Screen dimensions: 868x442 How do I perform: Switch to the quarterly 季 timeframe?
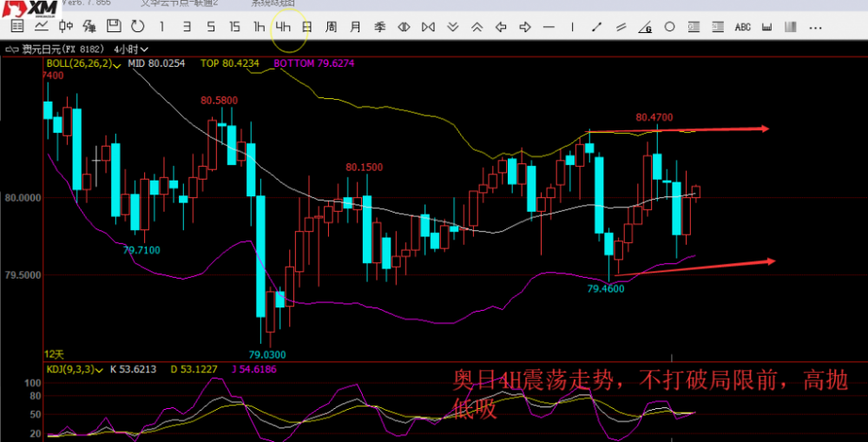(379, 27)
